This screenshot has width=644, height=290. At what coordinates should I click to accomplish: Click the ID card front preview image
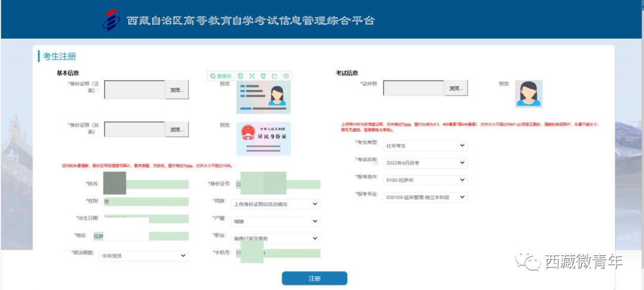(x=263, y=97)
